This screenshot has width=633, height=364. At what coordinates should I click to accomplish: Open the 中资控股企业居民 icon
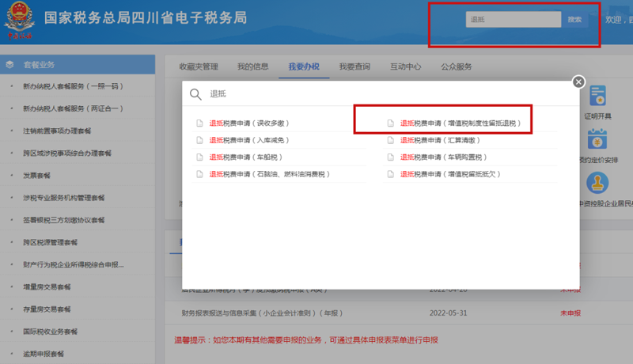(596, 184)
